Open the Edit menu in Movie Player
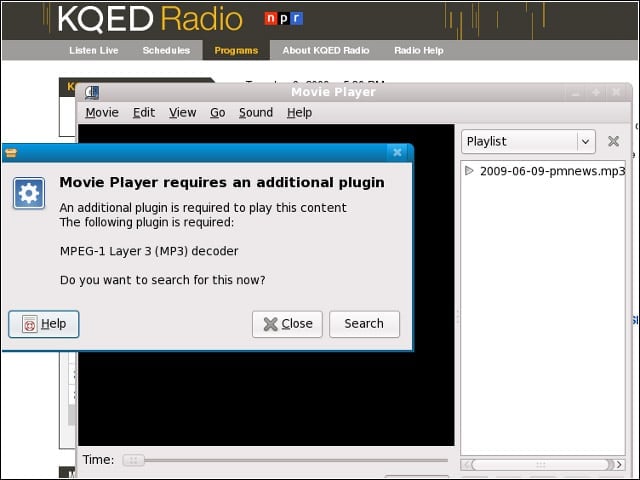This screenshot has width=640, height=480. click(144, 112)
